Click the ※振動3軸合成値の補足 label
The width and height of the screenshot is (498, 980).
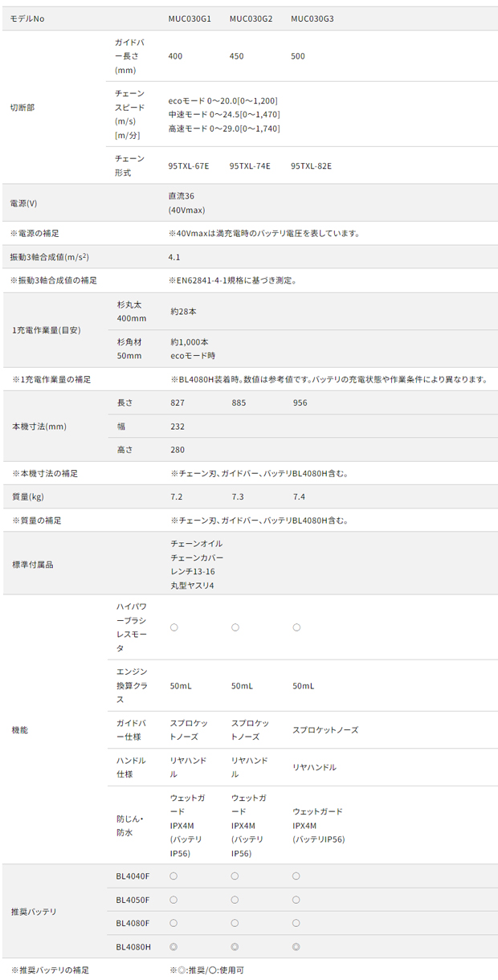click(x=53, y=280)
